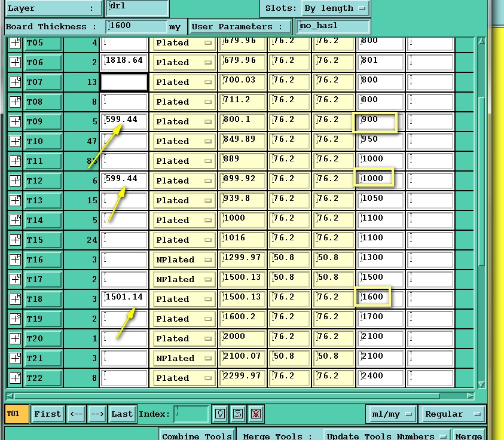Click the User Parameters no_hasl field
Screen dimensions: 504x440
(334, 26)
